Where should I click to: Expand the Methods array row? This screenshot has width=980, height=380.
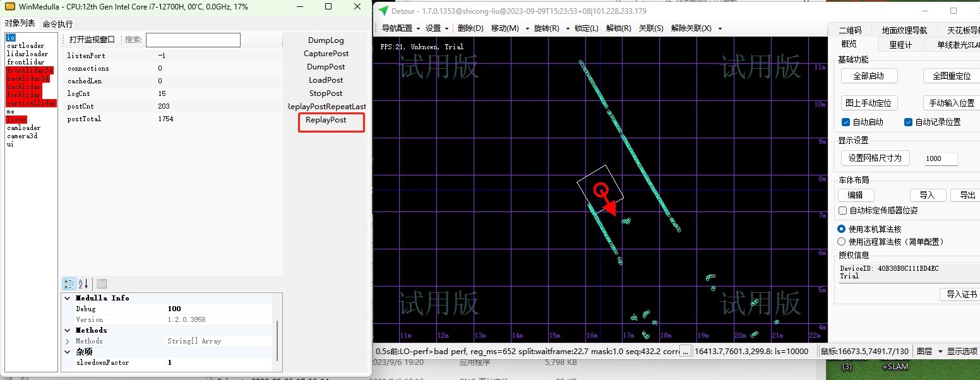[x=68, y=341]
